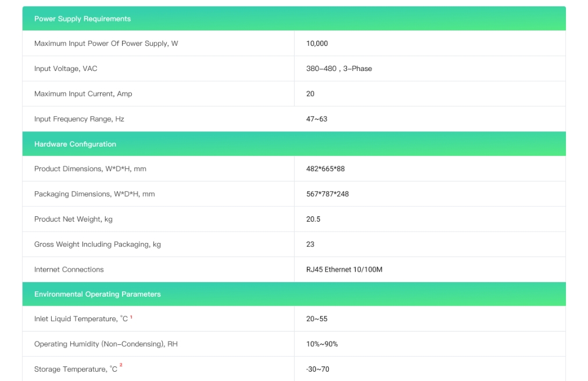Viewport: 588px width, 381px height.
Task: Click the Hardware Configuration section header
Action: 75,144
